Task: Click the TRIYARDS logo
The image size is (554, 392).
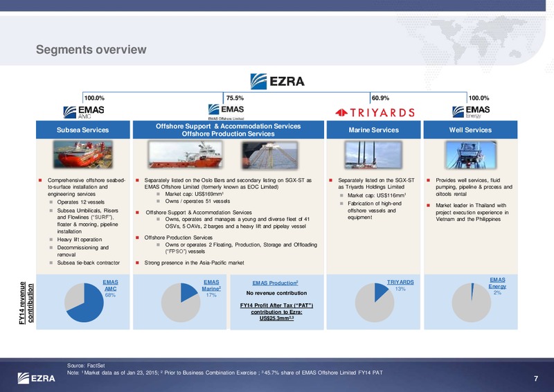Action: 375,113
